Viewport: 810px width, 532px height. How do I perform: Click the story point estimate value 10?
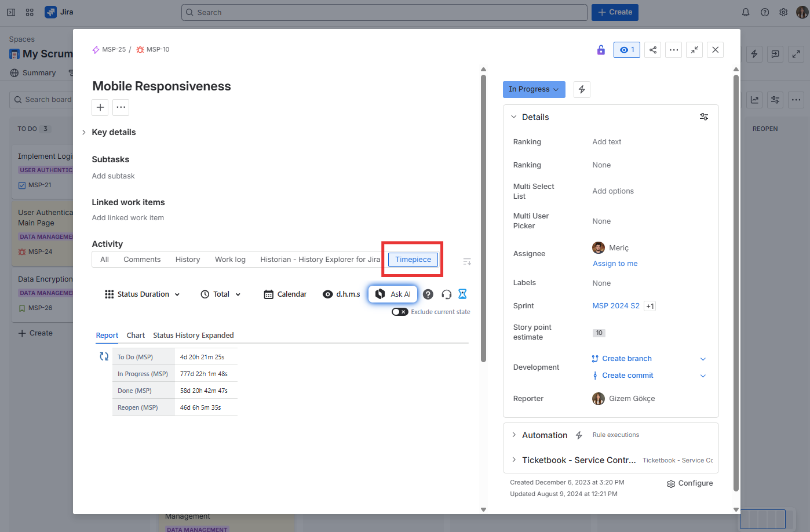click(599, 333)
